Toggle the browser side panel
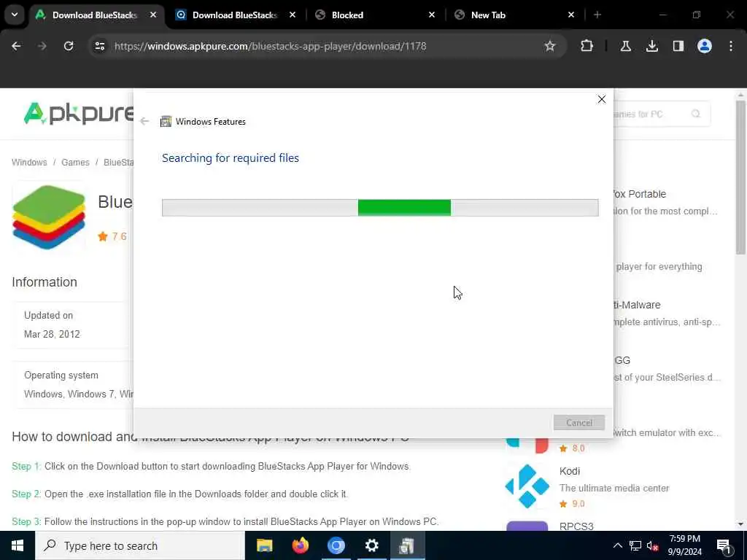747x560 pixels. point(678,46)
